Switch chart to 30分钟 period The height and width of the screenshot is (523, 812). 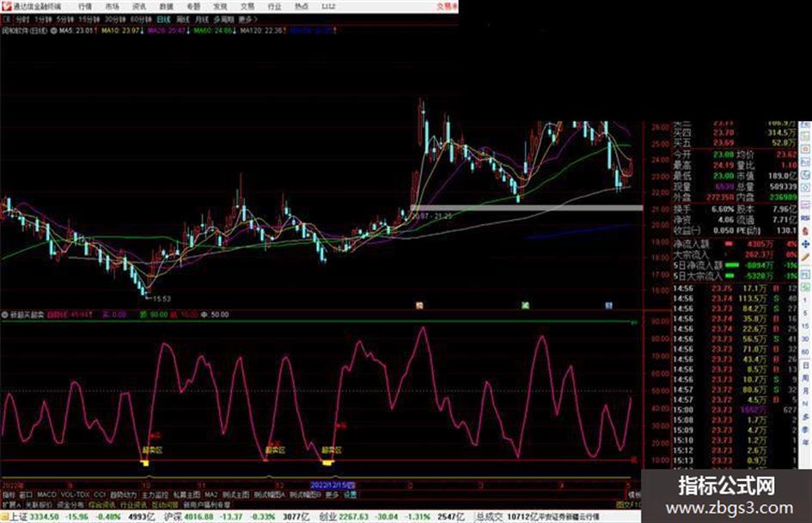[115, 19]
